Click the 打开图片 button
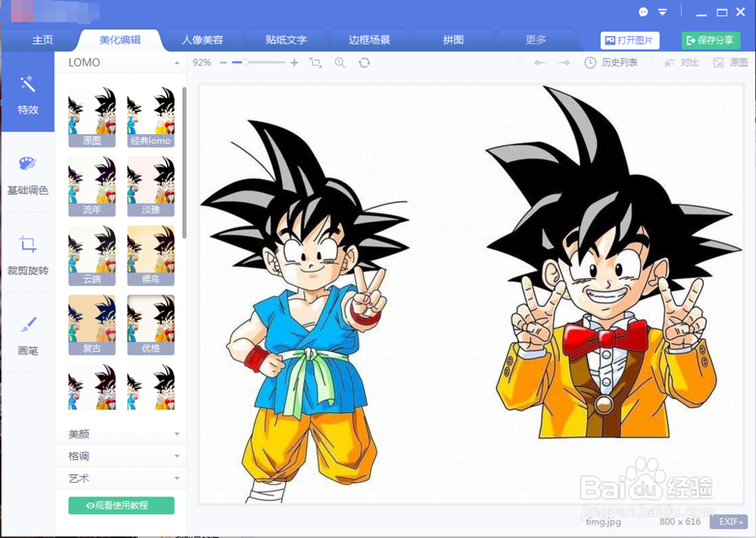Viewport: 756px width, 538px height. point(630,41)
